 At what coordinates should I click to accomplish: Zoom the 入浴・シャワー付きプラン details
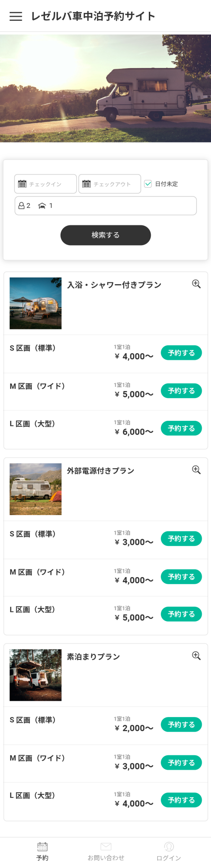point(196,284)
